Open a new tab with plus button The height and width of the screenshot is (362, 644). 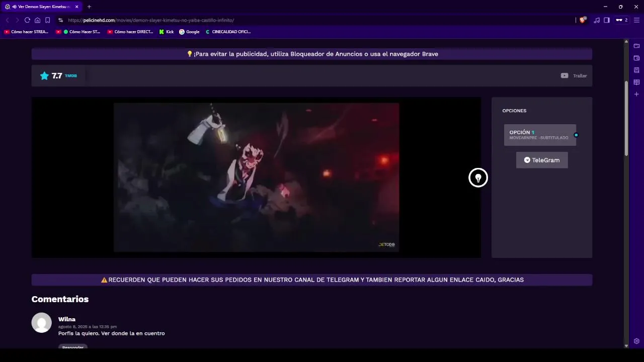pos(89,7)
